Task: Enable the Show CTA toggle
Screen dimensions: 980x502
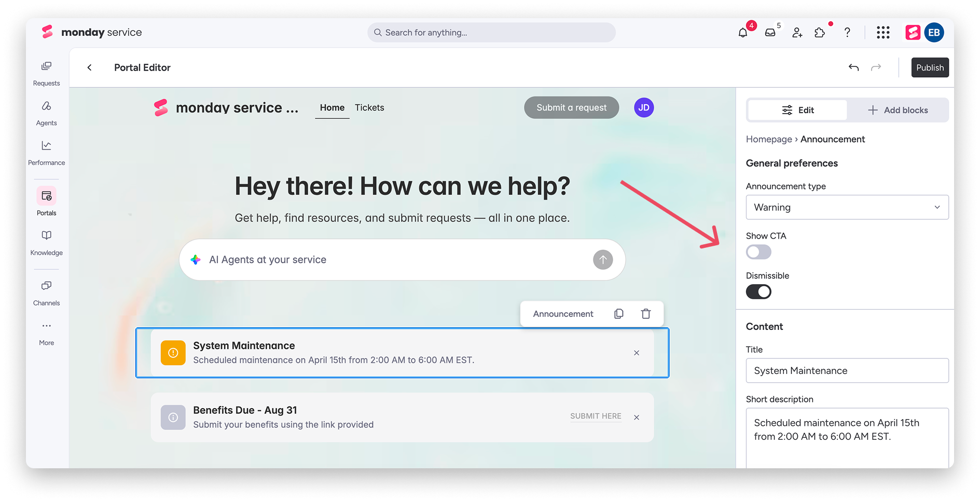Action: (x=758, y=252)
